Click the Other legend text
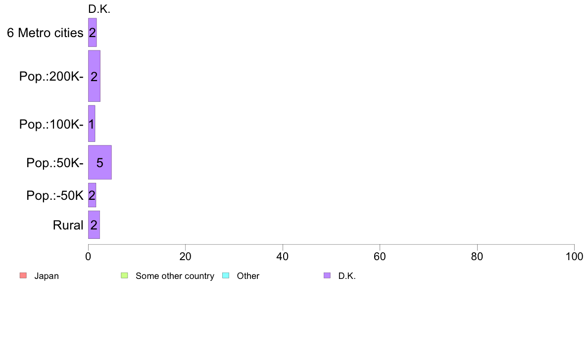The width and height of the screenshot is (588, 364). (x=248, y=276)
